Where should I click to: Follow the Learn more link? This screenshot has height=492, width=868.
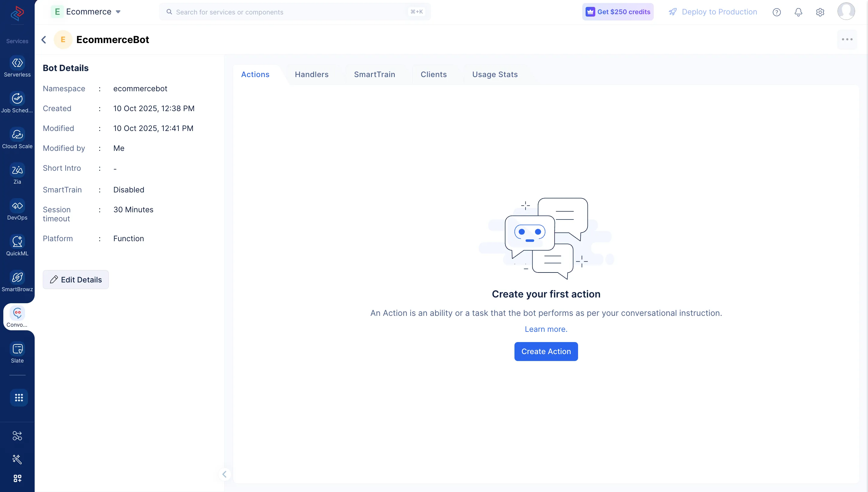[546, 329]
